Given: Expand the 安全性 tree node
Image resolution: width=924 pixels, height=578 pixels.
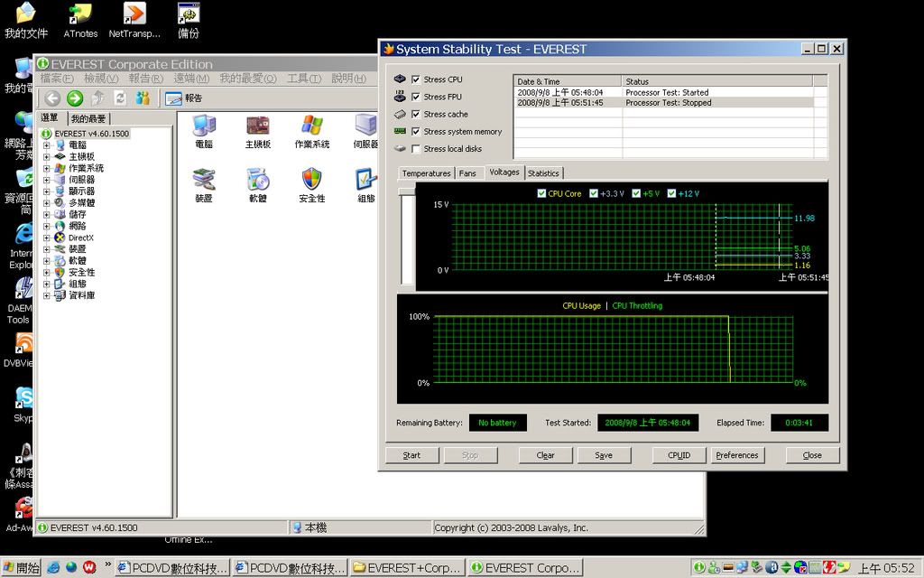Looking at the screenshot, I should click(x=46, y=273).
